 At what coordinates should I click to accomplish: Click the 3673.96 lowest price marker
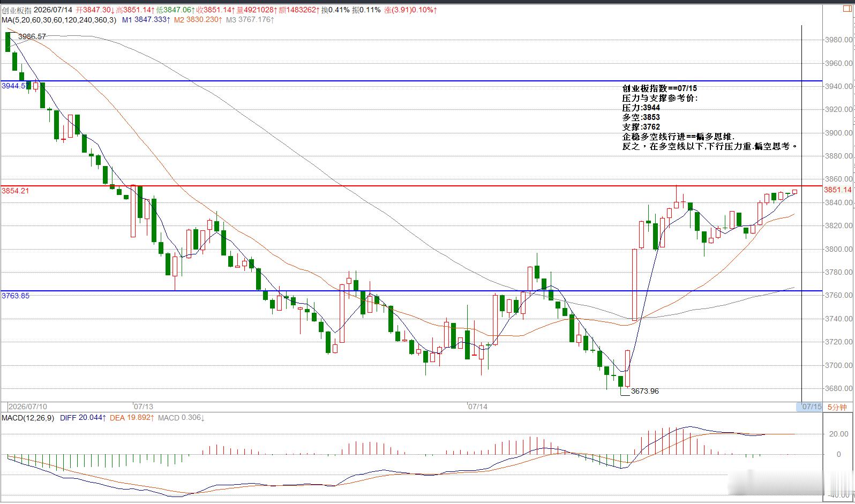tap(645, 391)
